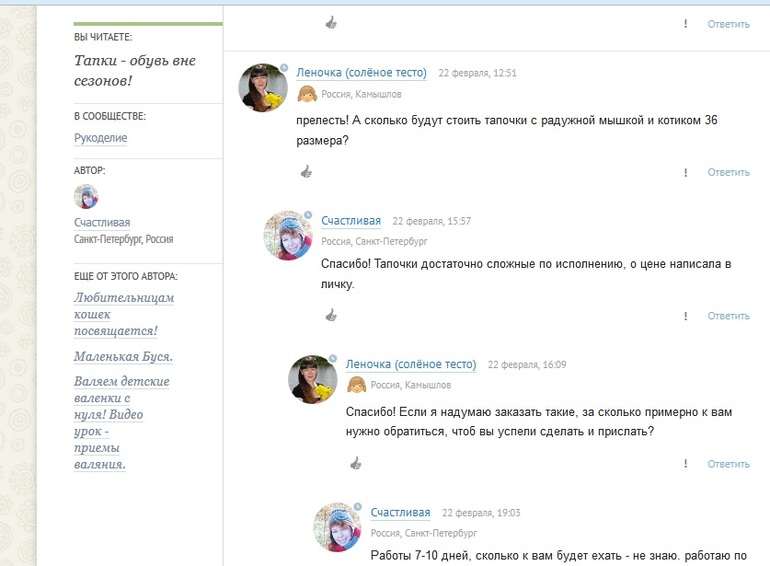The height and width of the screenshot is (566, 770).
Task: Reply to Леночка's 12:51 comment
Action: pos(728,172)
